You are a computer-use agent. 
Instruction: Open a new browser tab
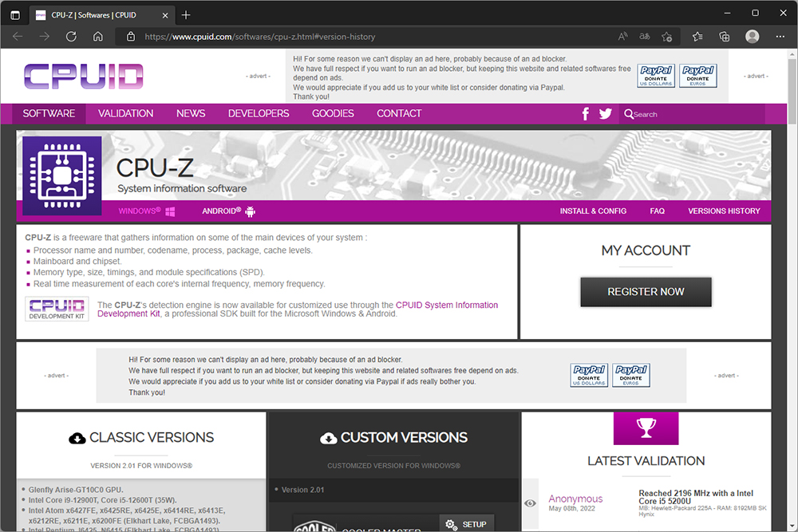(x=186, y=15)
